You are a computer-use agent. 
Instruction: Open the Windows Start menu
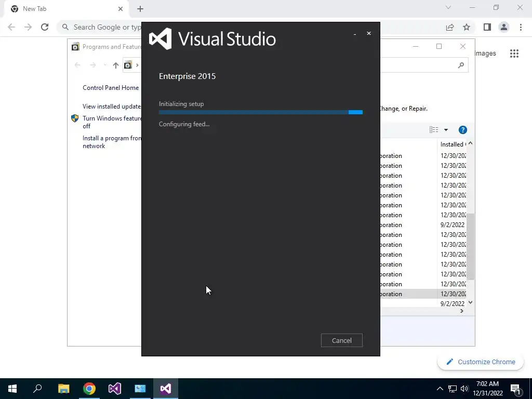(12, 389)
